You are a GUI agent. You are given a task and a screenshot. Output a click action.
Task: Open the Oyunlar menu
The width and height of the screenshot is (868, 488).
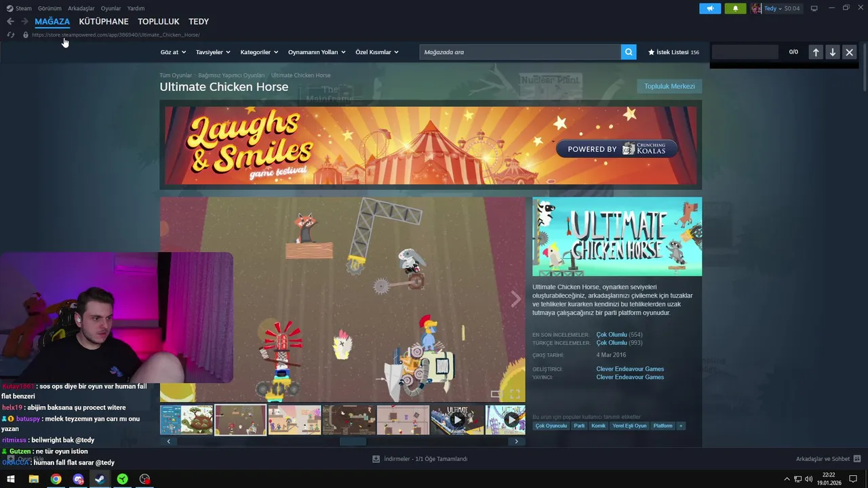point(111,8)
